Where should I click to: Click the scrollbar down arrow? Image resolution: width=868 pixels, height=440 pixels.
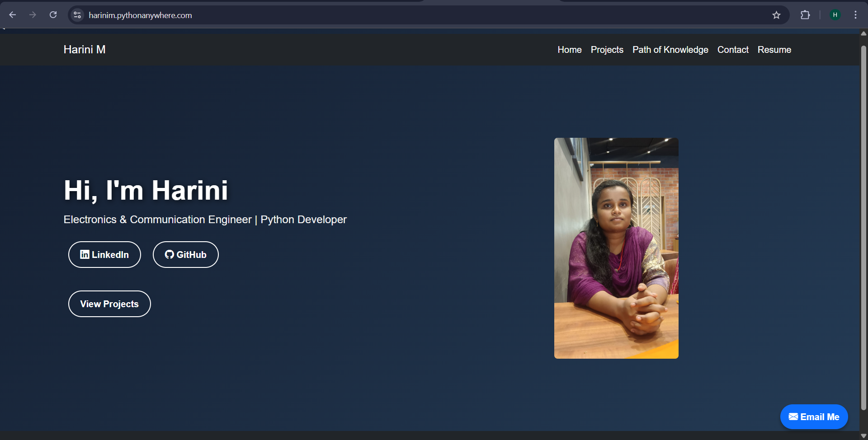coord(863,436)
